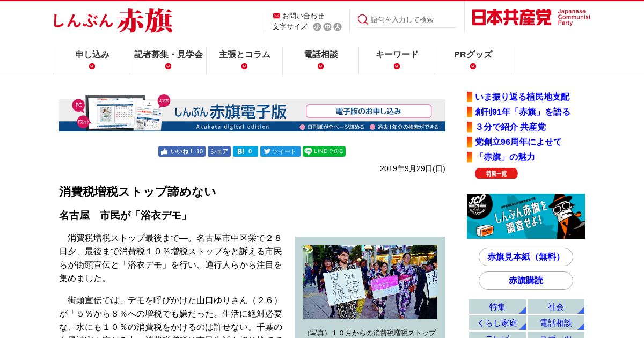Click the subheading 名古屋 市民が「浴衣デモ」
644x338 pixels.
click(x=125, y=216)
